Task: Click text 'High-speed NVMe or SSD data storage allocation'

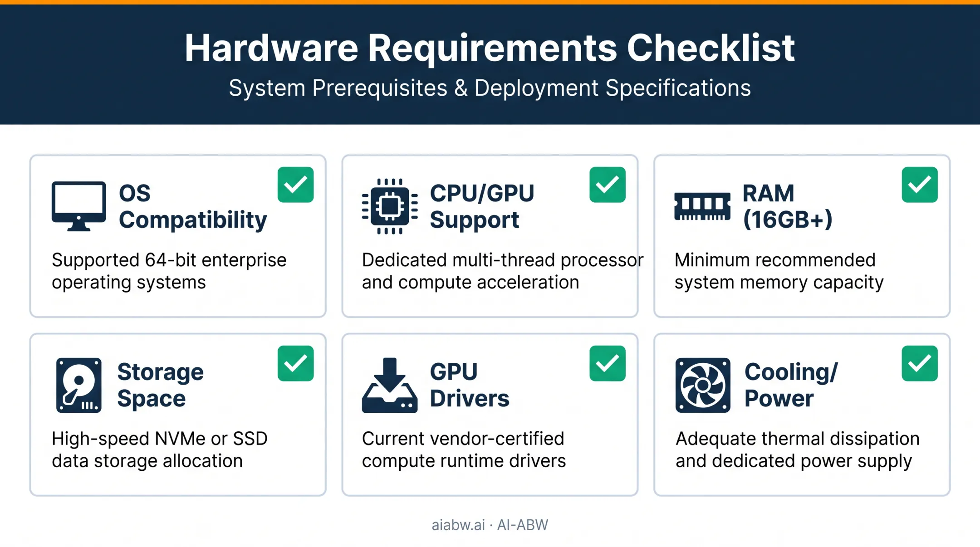Action: point(160,449)
